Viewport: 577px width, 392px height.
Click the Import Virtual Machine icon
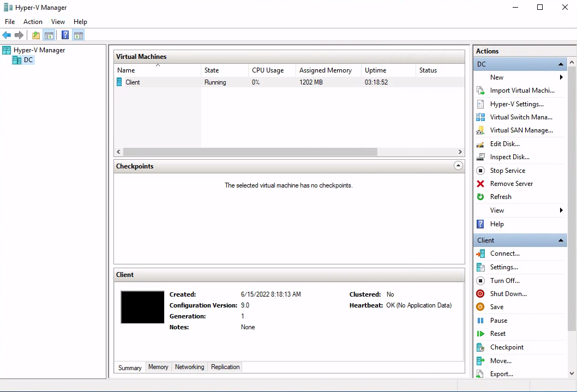click(480, 91)
